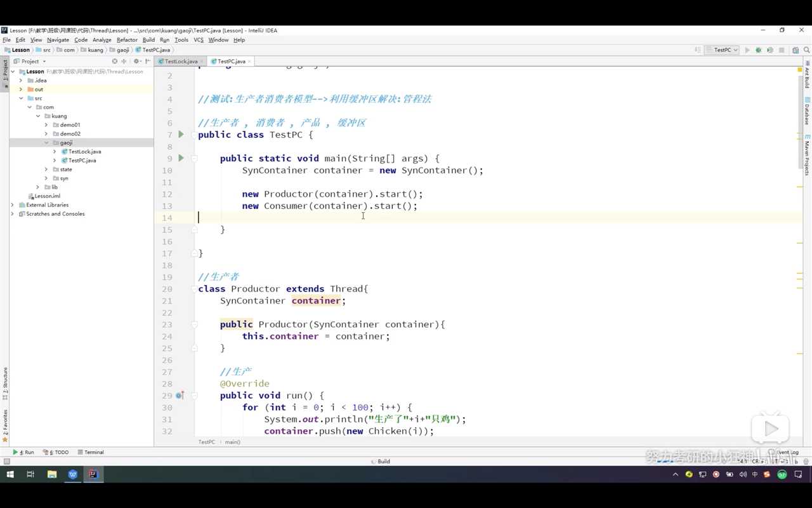This screenshot has height=508, width=812.
Task: Expand the out folder
Action: (21, 90)
